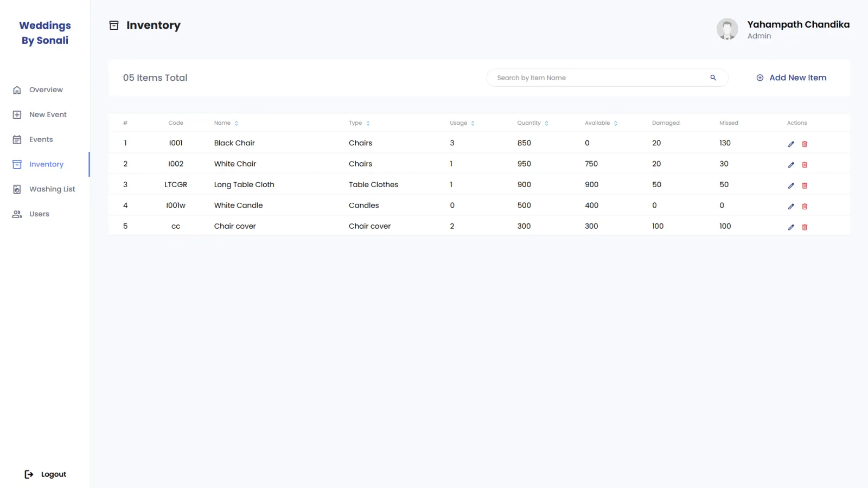Image resolution: width=868 pixels, height=488 pixels.
Task: Sort table by Type column
Action: pos(368,124)
